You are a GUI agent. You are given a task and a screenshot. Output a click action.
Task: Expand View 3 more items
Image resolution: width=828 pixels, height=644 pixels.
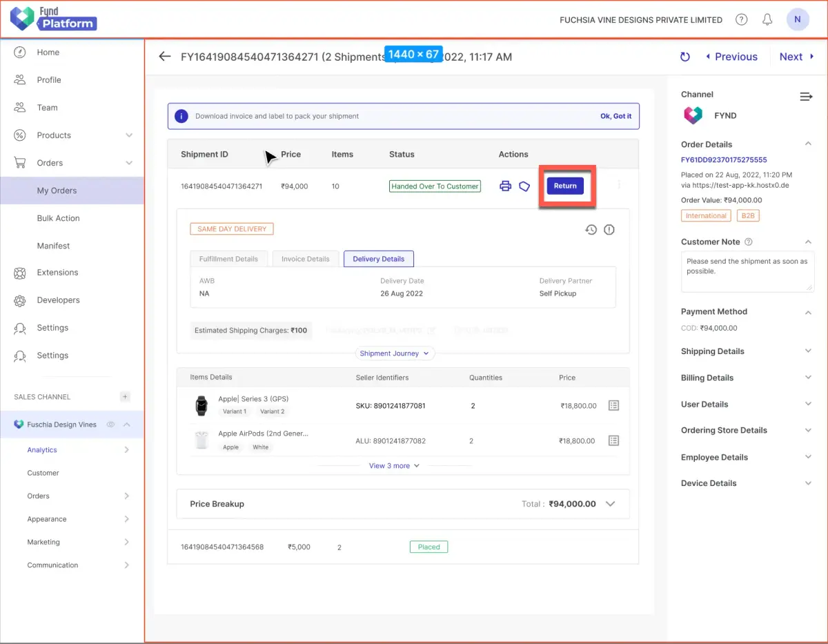394,466
